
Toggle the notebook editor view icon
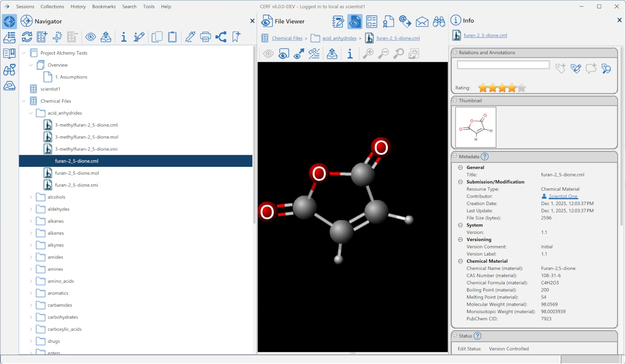click(x=338, y=22)
